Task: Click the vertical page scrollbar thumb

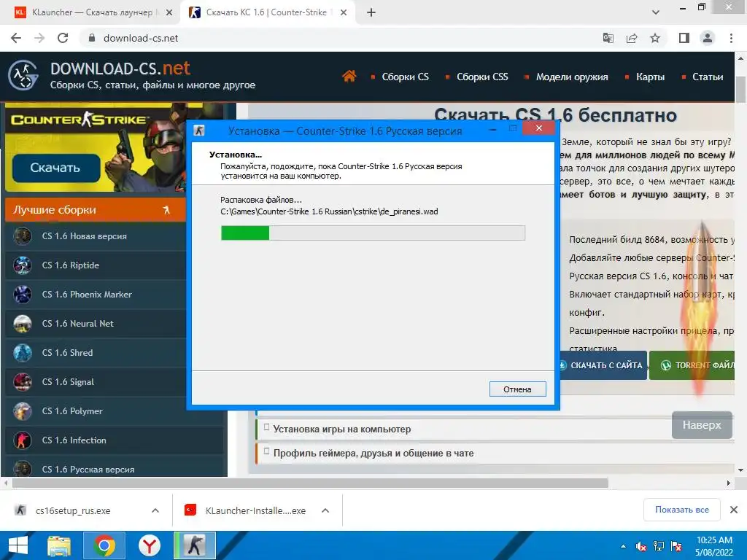Action: [740, 89]
